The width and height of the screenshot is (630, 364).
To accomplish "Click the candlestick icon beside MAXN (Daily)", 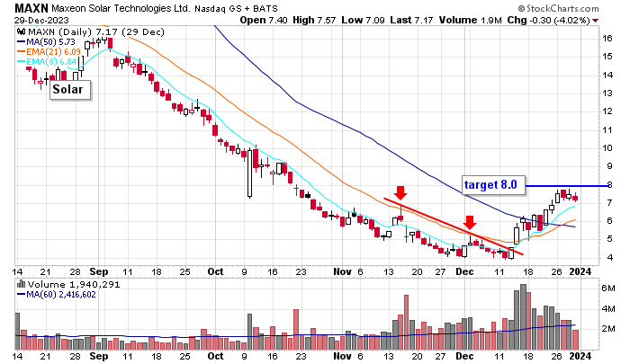I will [x=22, y=31].
